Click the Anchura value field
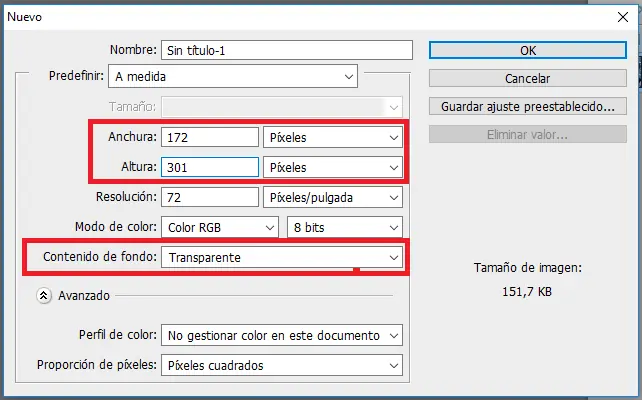Screen dimensions: 642x400 [211, 138]
